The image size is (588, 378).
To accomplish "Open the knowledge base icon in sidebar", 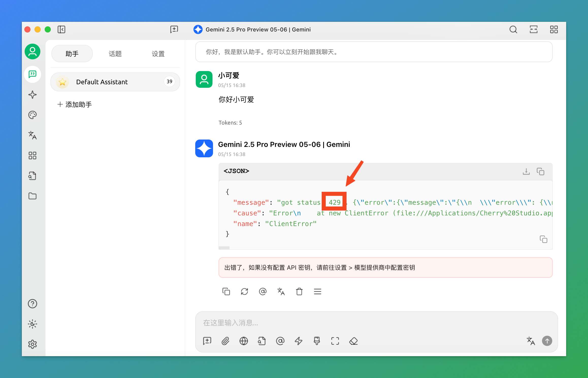I will [x=32, y=176].
